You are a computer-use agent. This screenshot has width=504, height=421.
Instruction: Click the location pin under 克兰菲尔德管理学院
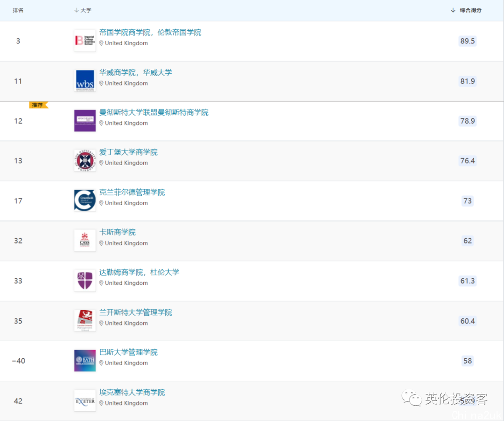click(x=101, y=203)
